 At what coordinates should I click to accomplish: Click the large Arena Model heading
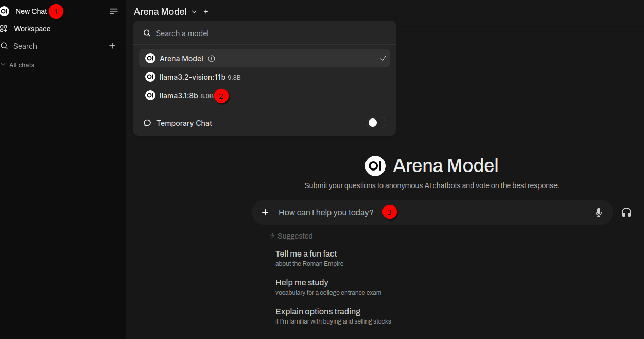click(446, 165)
